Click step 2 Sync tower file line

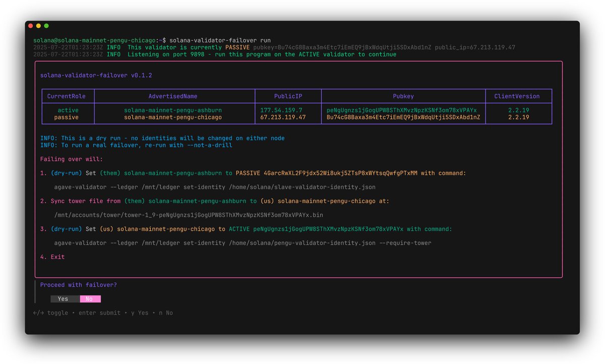215,201
